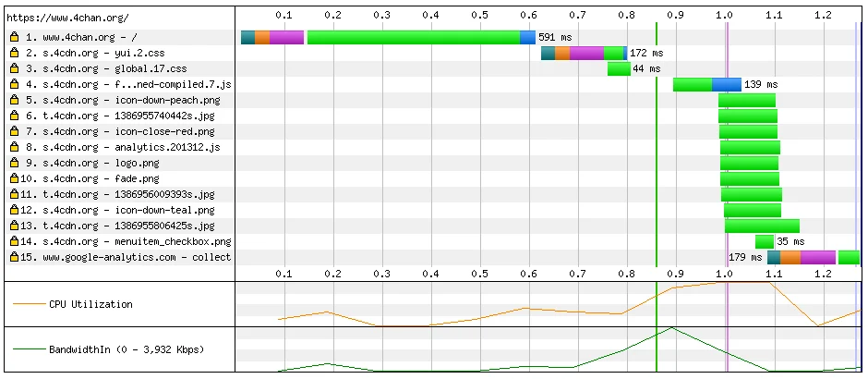Click the lock icon beside logo.png

pyautogui.click(x=15, y=163)
